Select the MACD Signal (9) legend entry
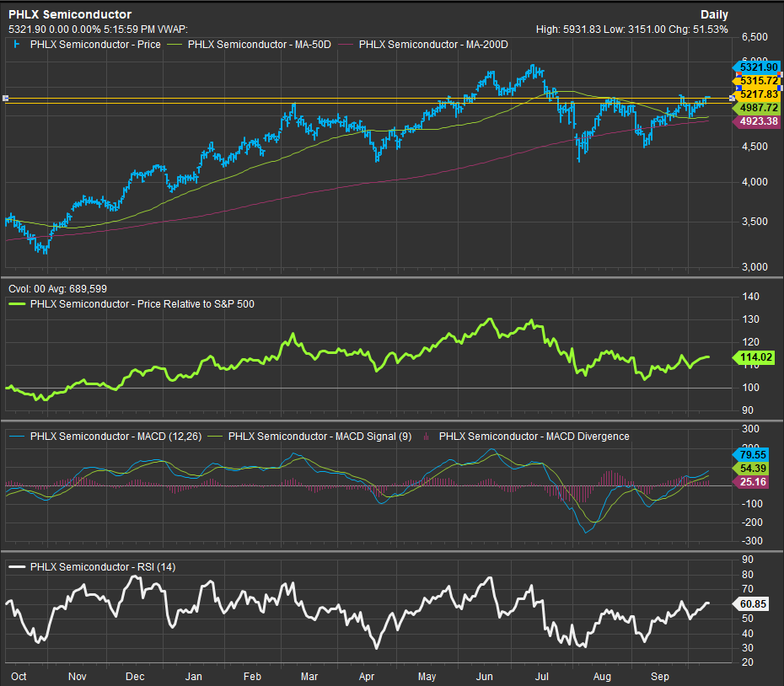This screenshot has width=784, height=686. coord(320,437)
